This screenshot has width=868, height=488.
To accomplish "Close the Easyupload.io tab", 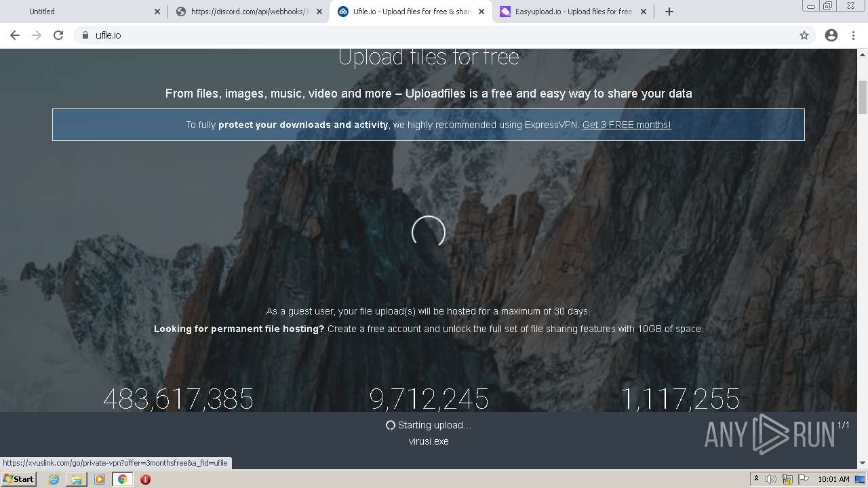I will point(644,12).
